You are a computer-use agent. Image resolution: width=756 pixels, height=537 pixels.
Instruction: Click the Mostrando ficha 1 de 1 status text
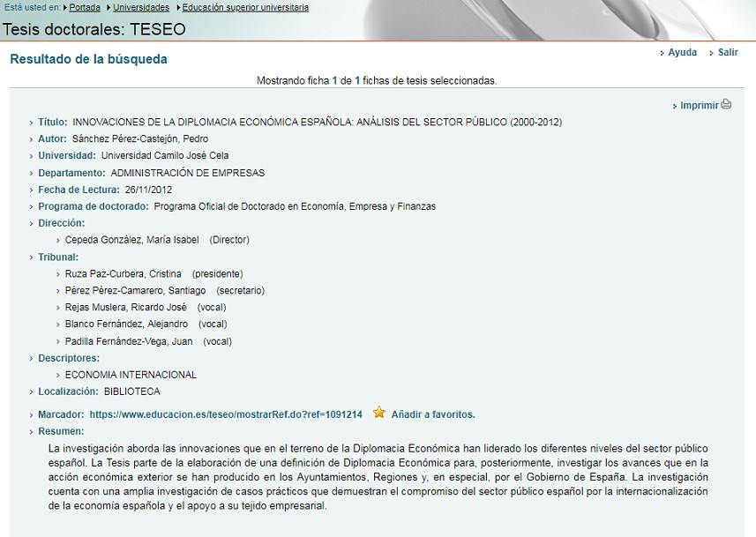tap(377, 80)
